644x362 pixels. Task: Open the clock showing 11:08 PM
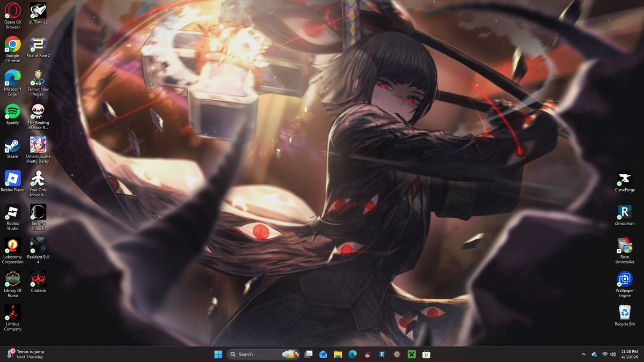(629, 354)
